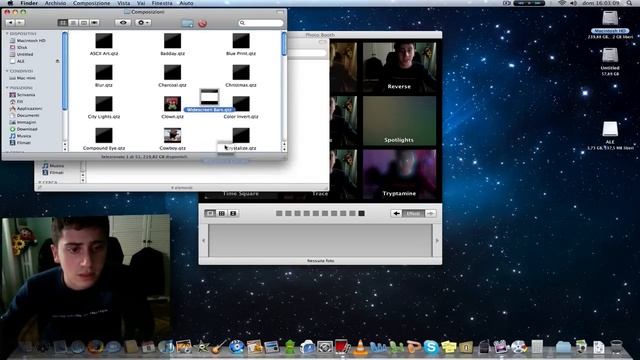Viewport: 640px width, 360px height.
Task: Open the Composizione menu
Action: pos(91,3)
